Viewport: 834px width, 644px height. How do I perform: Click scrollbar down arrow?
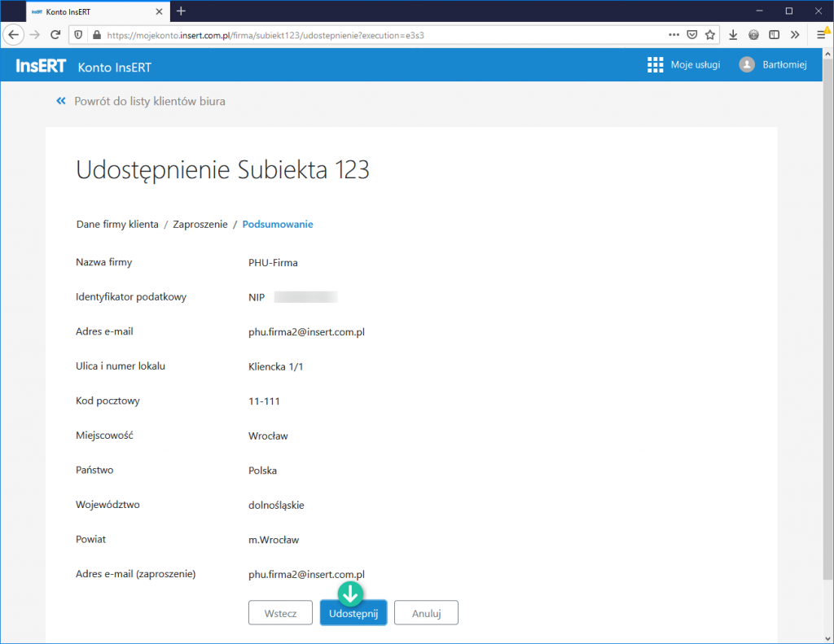(827, 638)
